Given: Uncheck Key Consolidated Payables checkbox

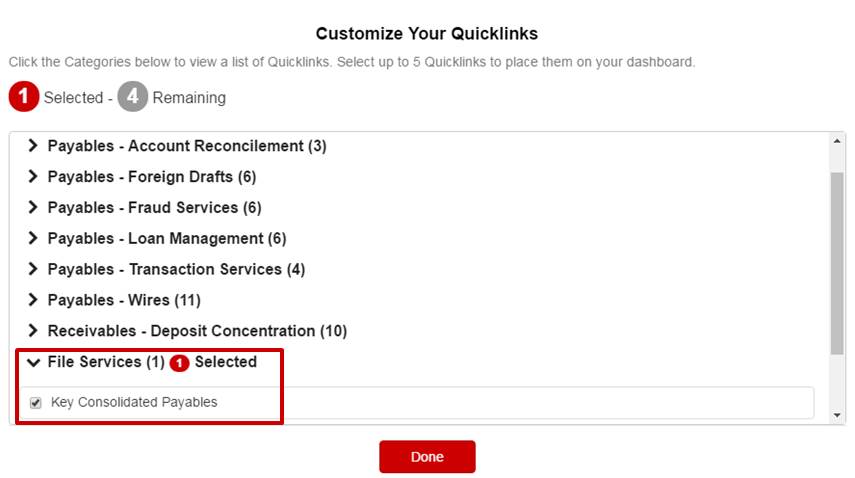Looking at the screenshot, I should 35,403.
